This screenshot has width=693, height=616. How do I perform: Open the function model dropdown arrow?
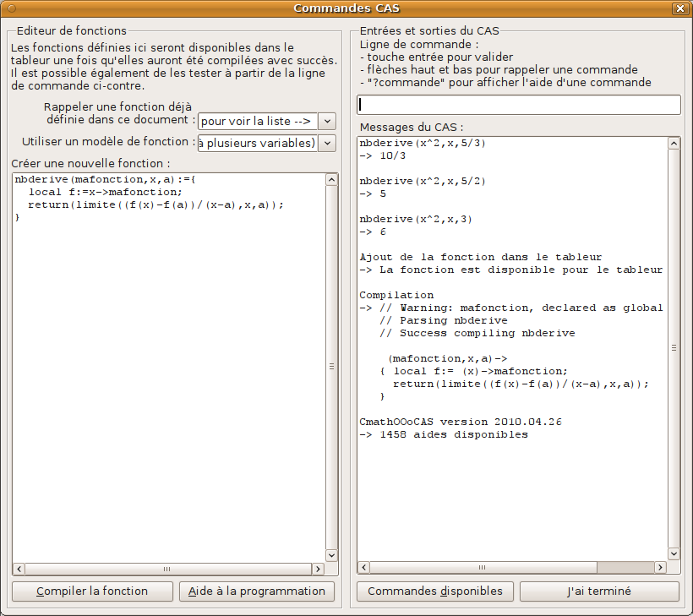(x=327, y=143)
